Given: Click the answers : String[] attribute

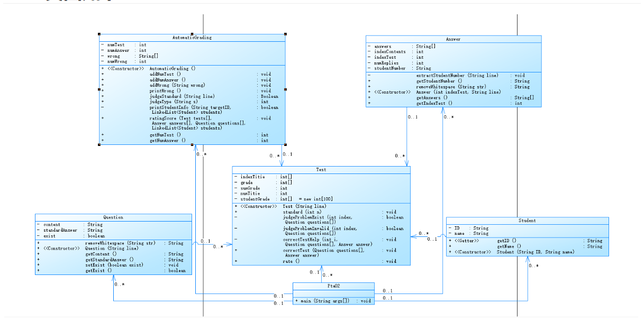Looking at the screenshot, I should pyautogui.click(x=402, y=47).
